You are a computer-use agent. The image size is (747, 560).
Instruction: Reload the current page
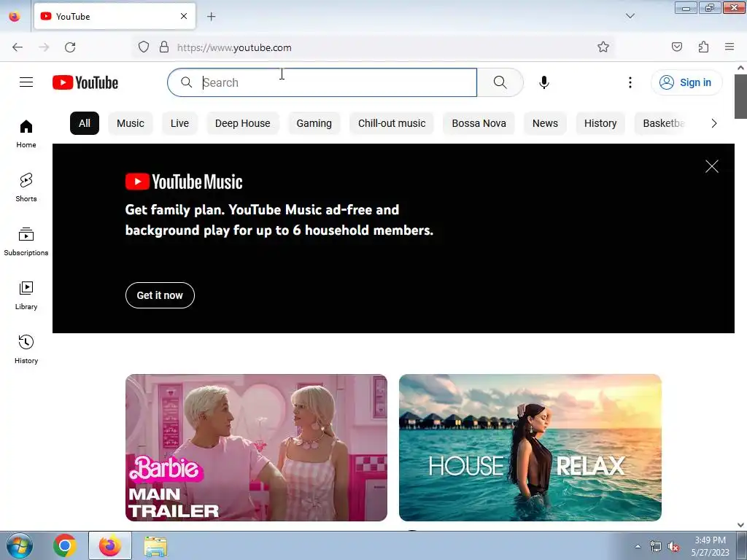pos(70,47)
